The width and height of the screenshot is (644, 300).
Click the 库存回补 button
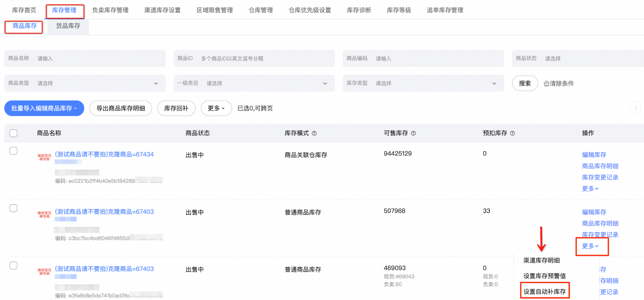point(176,108)
